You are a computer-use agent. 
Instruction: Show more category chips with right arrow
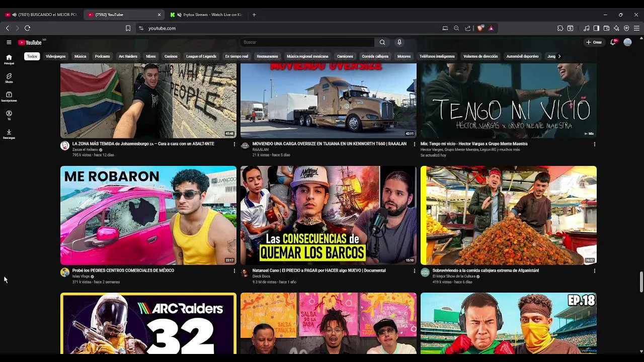[x=559, y=56]
